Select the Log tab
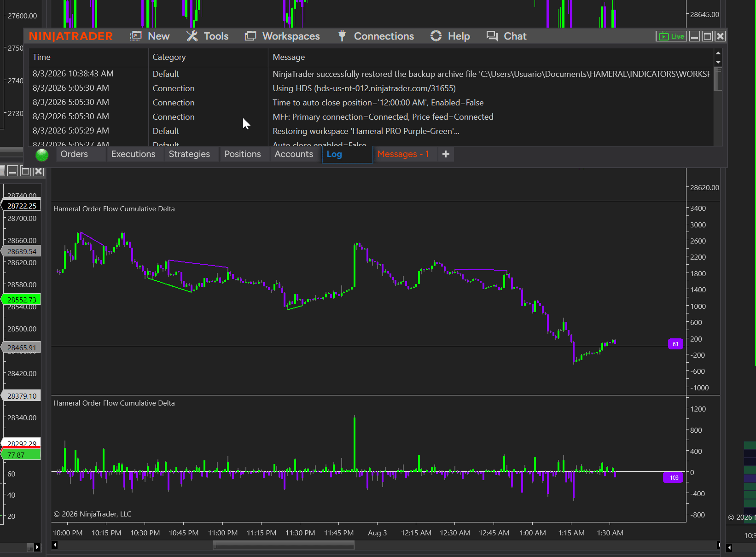The height and width of the screenshot is (557, 756). pos(347,155)
